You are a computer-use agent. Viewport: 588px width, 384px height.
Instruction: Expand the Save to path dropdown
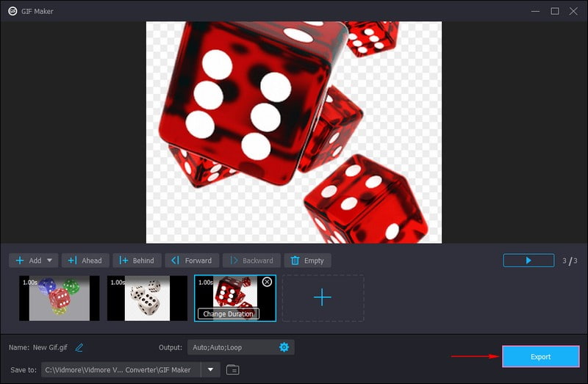click(210, 369)
